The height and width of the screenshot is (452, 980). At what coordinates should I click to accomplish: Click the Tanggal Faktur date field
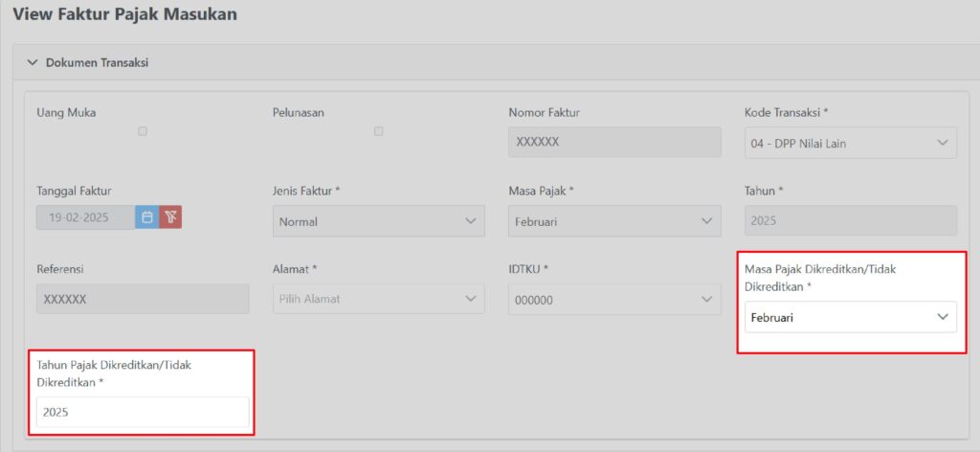pos(85,217)
